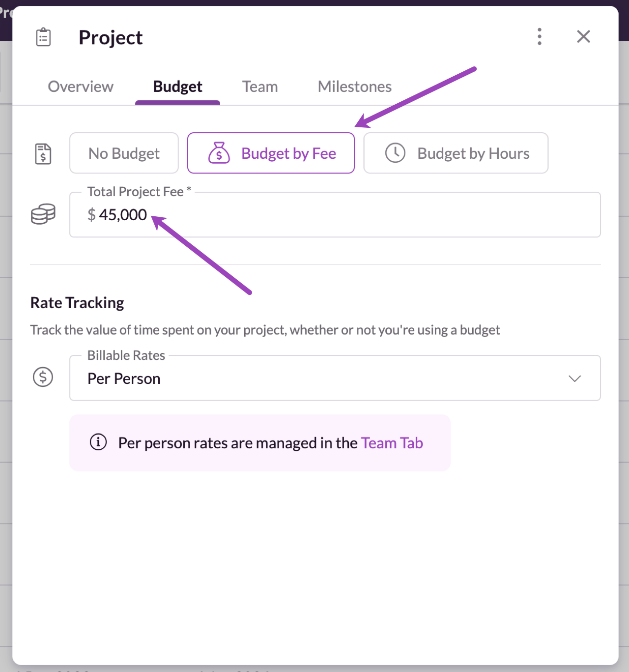Click the Total Project Fee input field
The image size is (629, 672).
click(335, 215)
